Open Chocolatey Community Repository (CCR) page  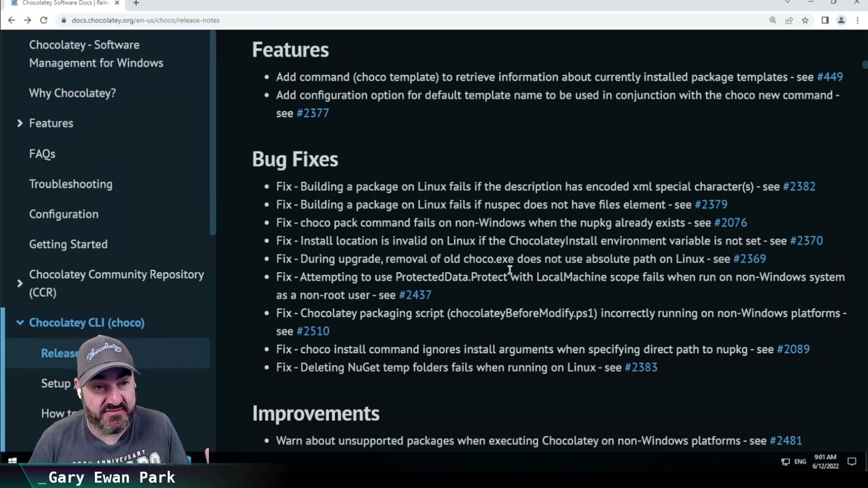pyautogui.click(x=117, y=283)
